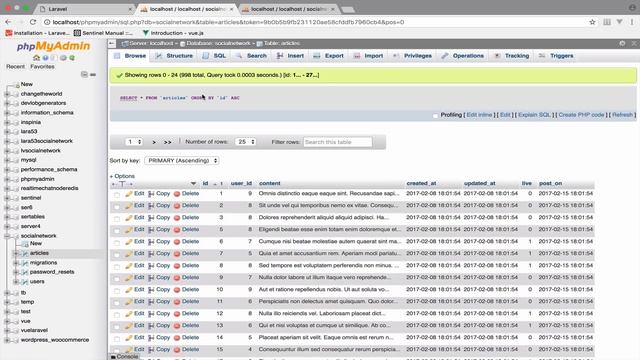Click the Copy icon for row 12

tap(151, 314)
